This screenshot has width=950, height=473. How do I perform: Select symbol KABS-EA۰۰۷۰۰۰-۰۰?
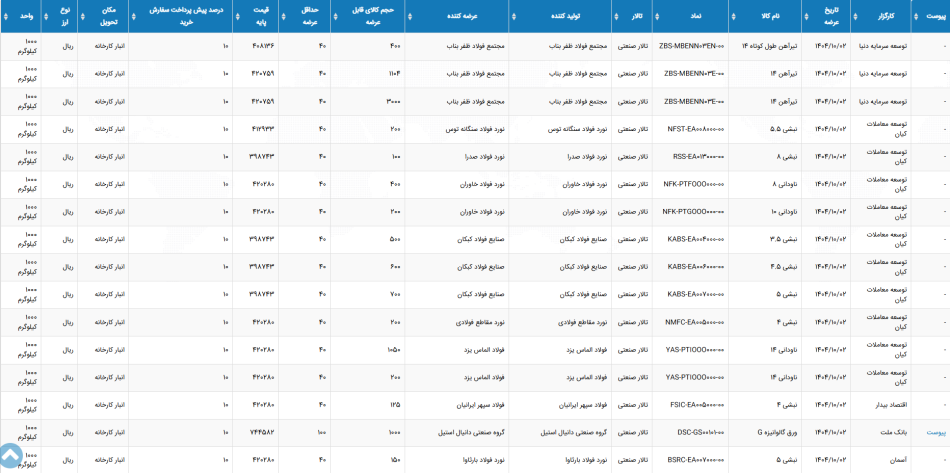point(696,294)
